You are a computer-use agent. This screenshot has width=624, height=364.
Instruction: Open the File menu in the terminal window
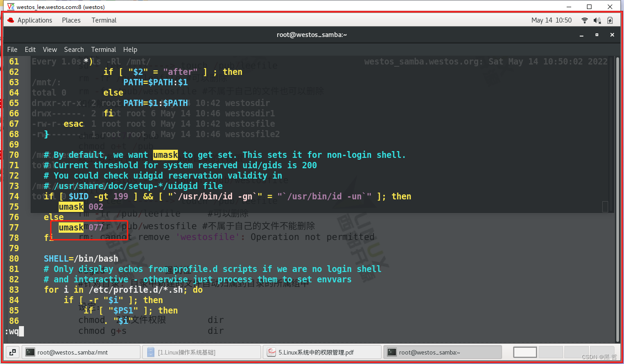click(x=12, y=50)
